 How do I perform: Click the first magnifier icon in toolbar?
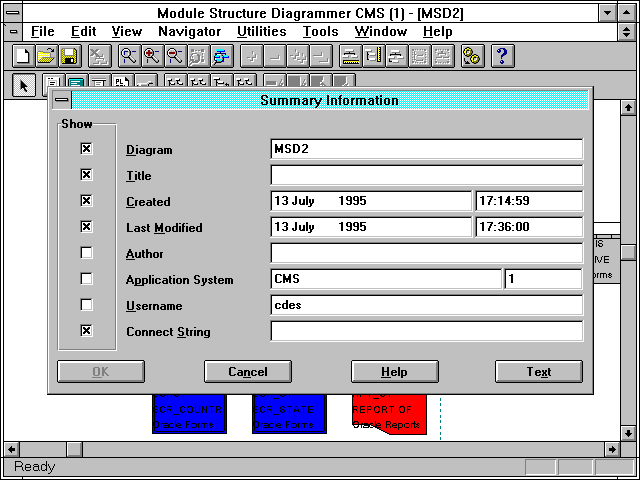(128, 57)
